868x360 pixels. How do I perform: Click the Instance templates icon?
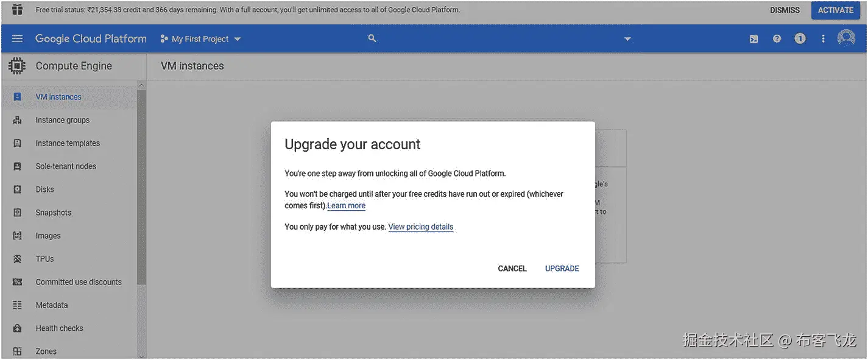pos(17,143)
